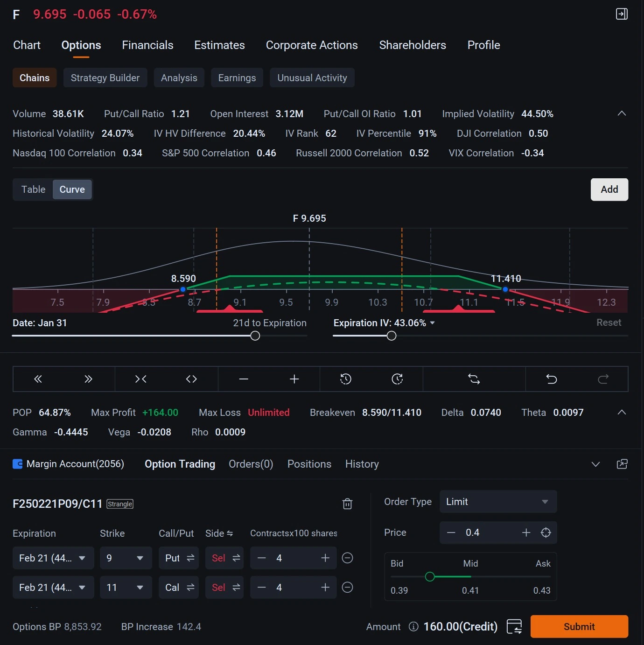Click the collapse panel icon beside ticker
Image resolution: width=644 pixels, height=645 pixels.
tap(622, 14)
